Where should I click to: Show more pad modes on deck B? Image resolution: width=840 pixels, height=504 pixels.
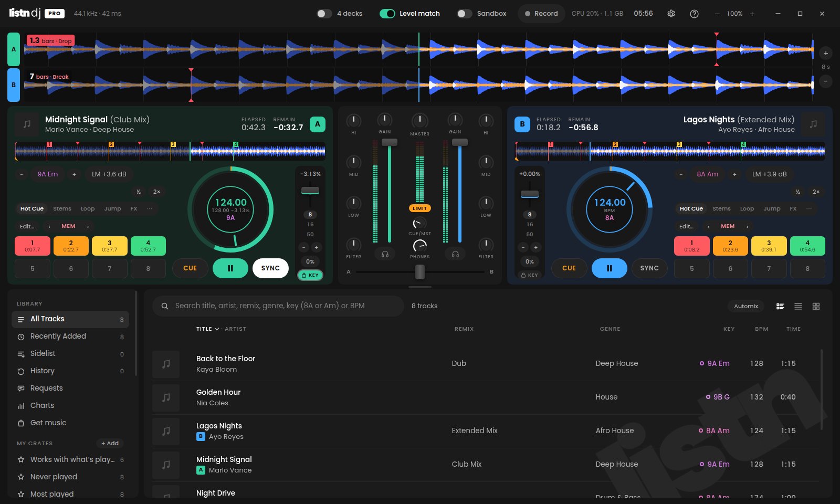point(809,209)
